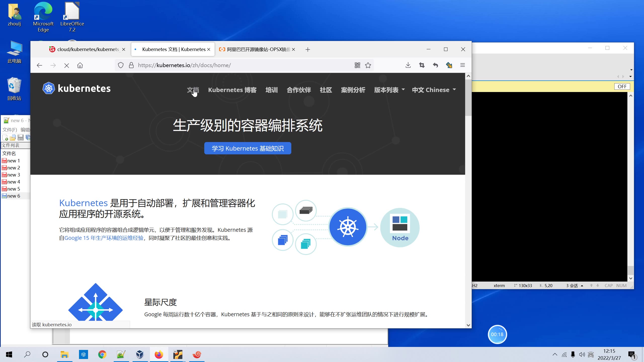Click terminal scrollbar down arrow
The image size is (644, 362).
[631, 278]
